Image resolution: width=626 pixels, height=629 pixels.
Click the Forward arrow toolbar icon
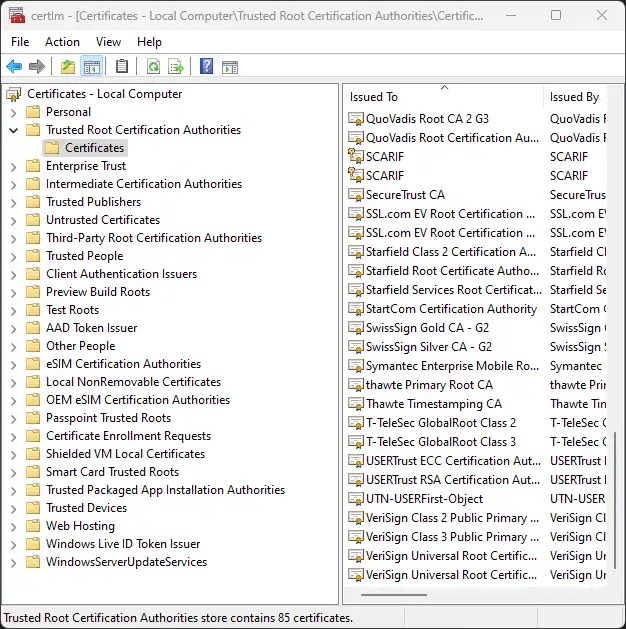pyautogui.click(x=37, y=66)
